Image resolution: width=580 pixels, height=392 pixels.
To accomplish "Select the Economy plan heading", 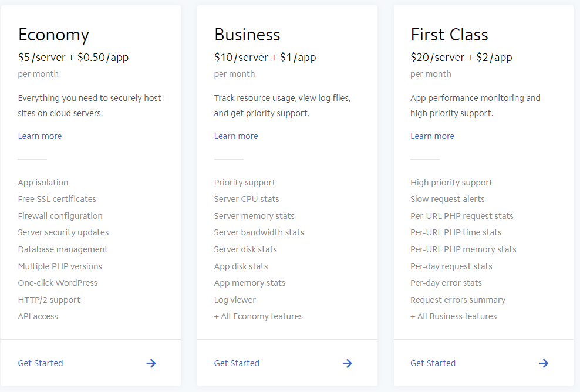I will point(53,35).
